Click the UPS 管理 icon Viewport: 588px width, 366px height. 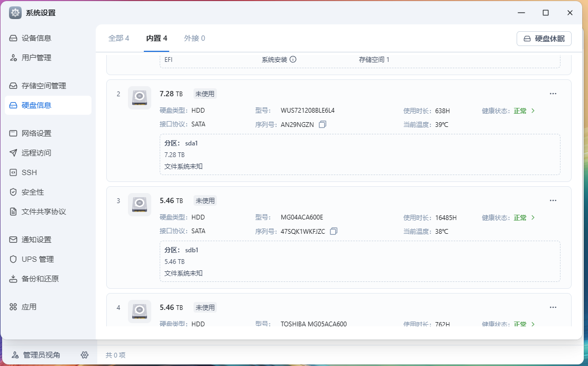(x=13, y=259)
